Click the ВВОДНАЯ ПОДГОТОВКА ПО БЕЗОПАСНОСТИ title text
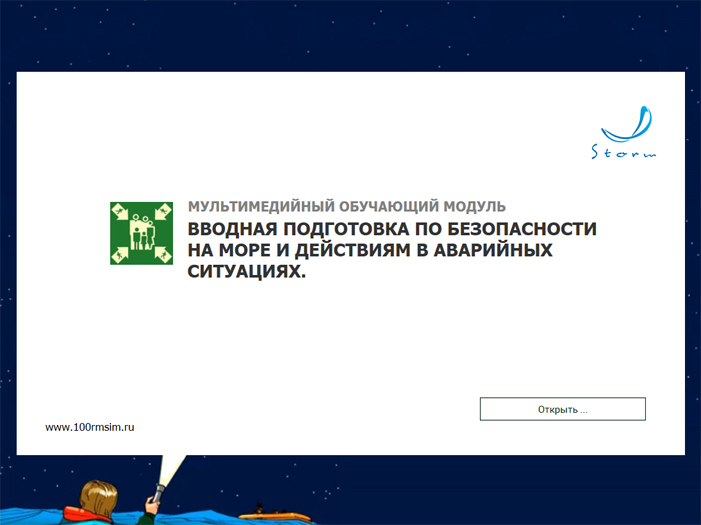The image size is (701, 525). click(x=392, y=250)
